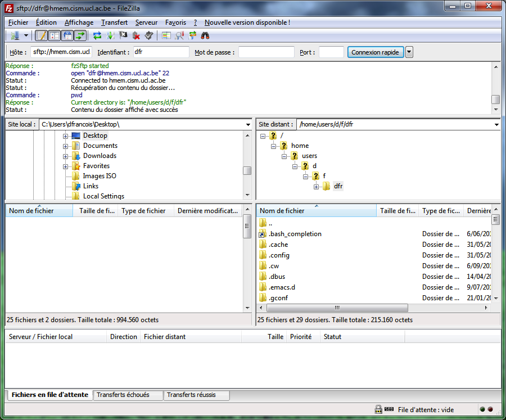Expand the Documents folder in local tree
The image size is (506, 420).
click(66, 146)
